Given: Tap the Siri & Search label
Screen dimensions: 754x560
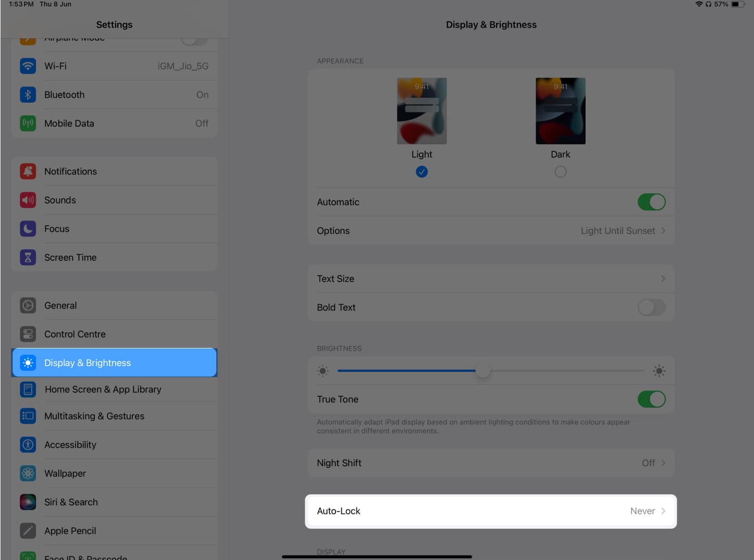Looking at the screenshot, I should pyautogui.click(x=71, y=502).
